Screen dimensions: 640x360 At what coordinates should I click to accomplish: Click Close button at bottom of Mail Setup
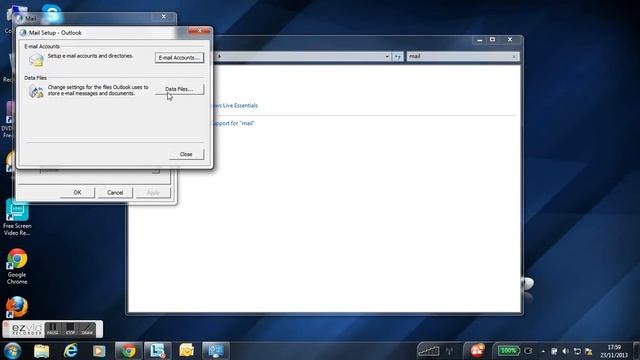pos(186,154)
